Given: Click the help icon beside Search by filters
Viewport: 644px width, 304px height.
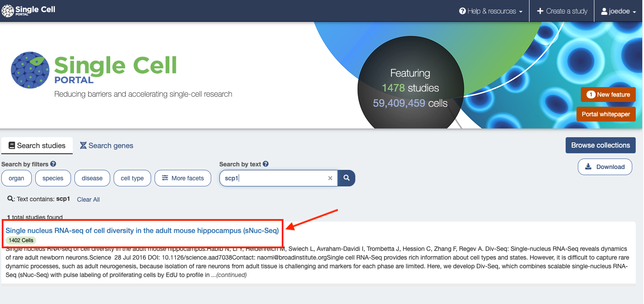Looking at the screenshot, I should [x=53, y=164].
